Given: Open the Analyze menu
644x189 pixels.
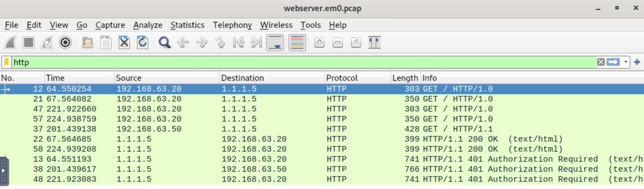Looking at the screenshot, I should (x=148, y=25).
